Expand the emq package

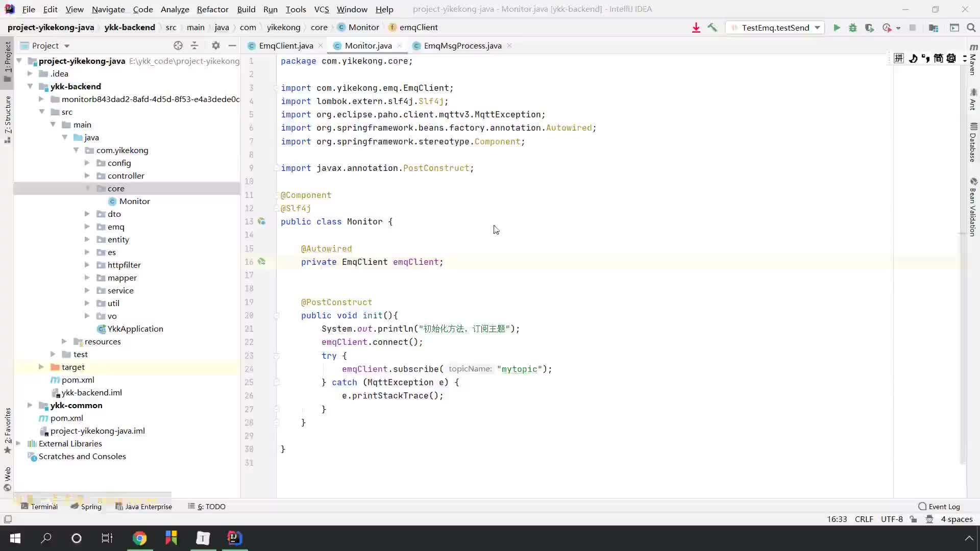pos(87,227)
